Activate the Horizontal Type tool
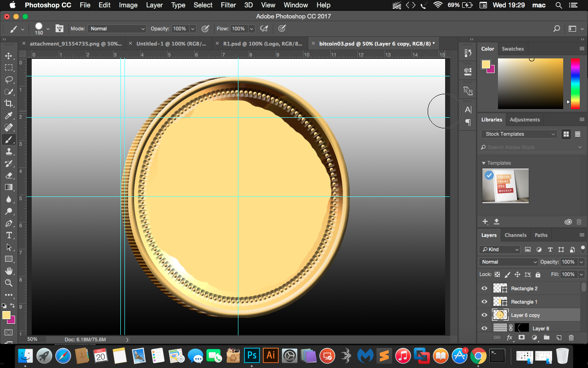 [x=8, y=235]
